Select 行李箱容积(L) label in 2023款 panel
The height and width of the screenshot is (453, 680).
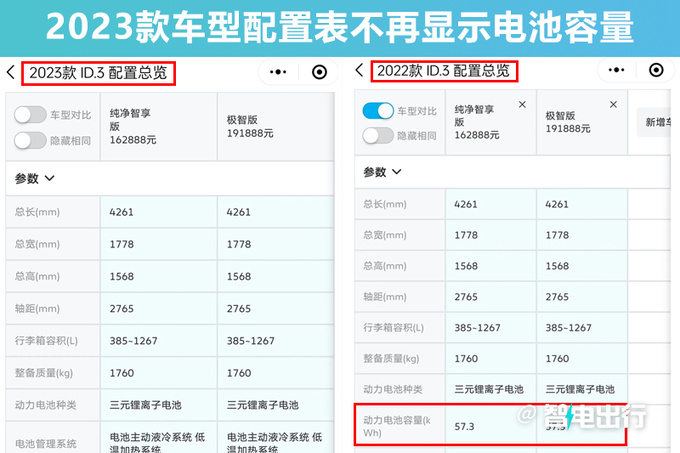[46, 341]
